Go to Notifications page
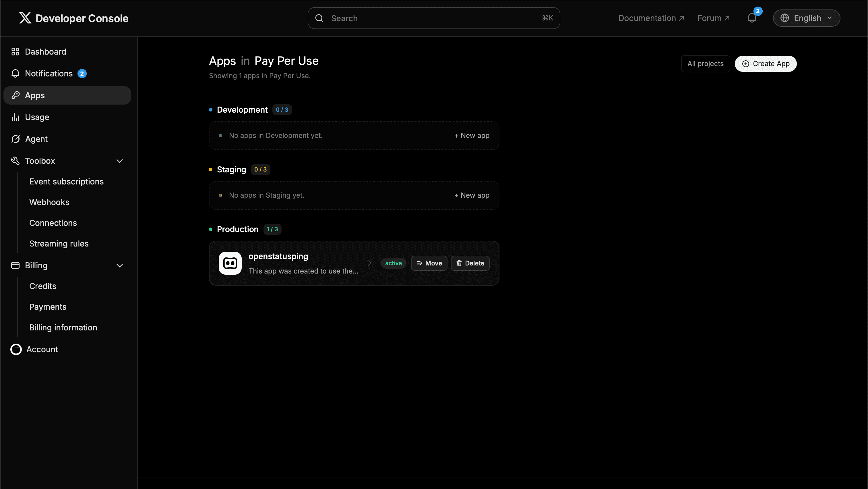868x489 pixels. (x=67, y=74)
